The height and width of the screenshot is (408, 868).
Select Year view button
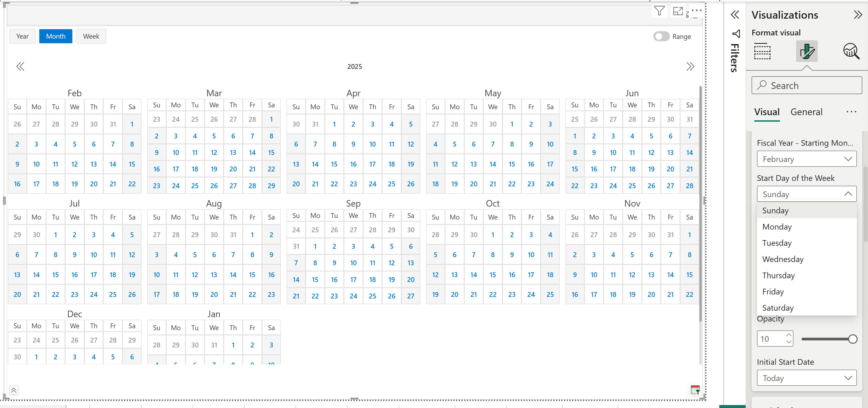click(22, 37)
